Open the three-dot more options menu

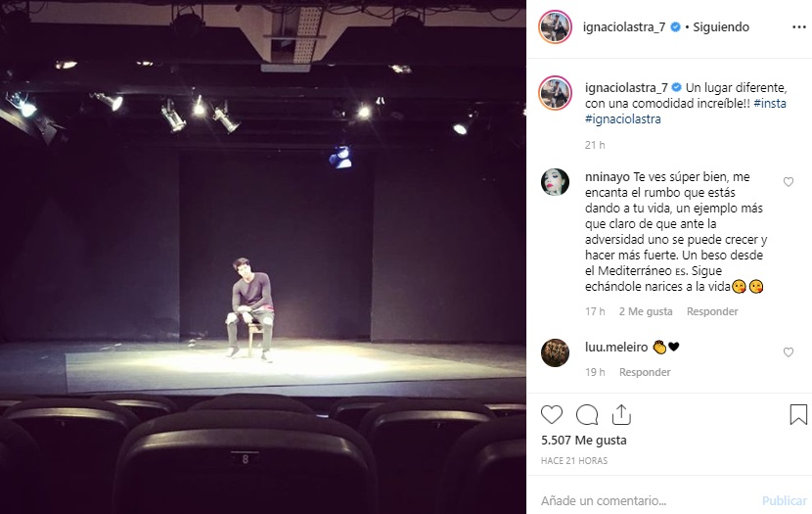(799, 27)
